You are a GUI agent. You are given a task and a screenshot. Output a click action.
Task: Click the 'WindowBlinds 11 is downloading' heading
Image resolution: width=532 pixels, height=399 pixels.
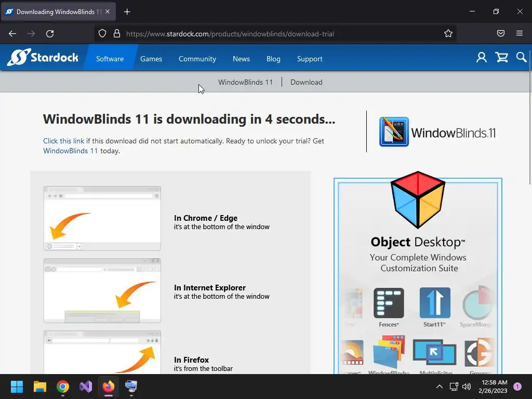(x=189, y=119)
